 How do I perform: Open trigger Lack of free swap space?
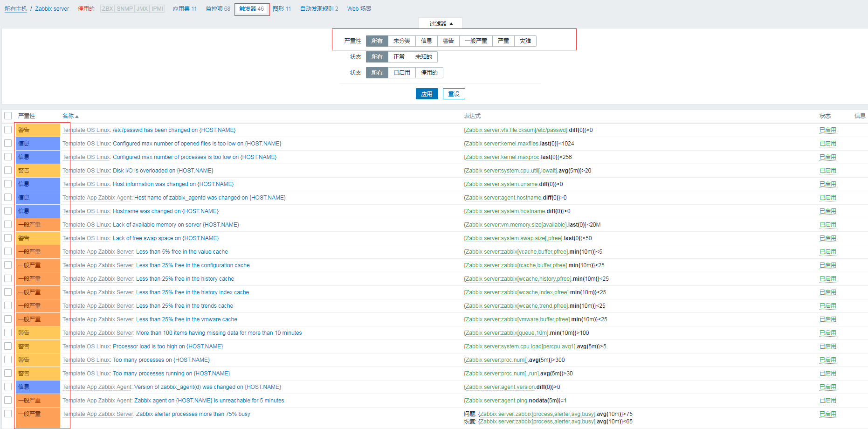point(165,238)
